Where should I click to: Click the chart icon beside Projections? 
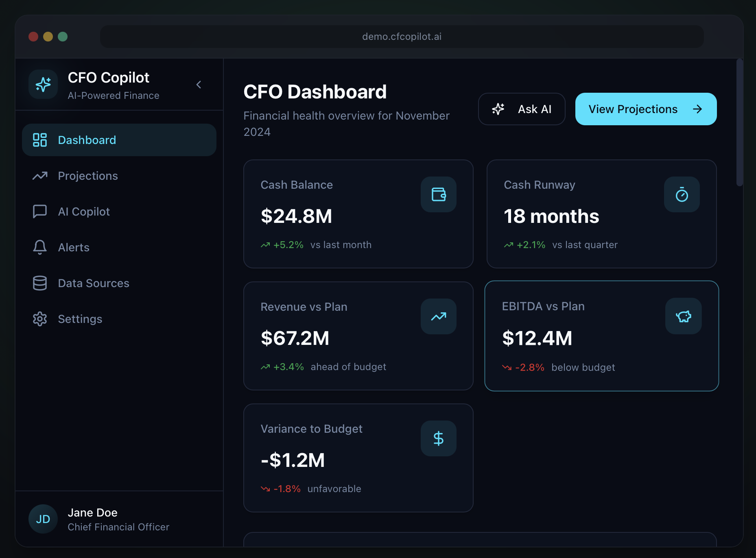pyautogui.click(x=39, y=176)
